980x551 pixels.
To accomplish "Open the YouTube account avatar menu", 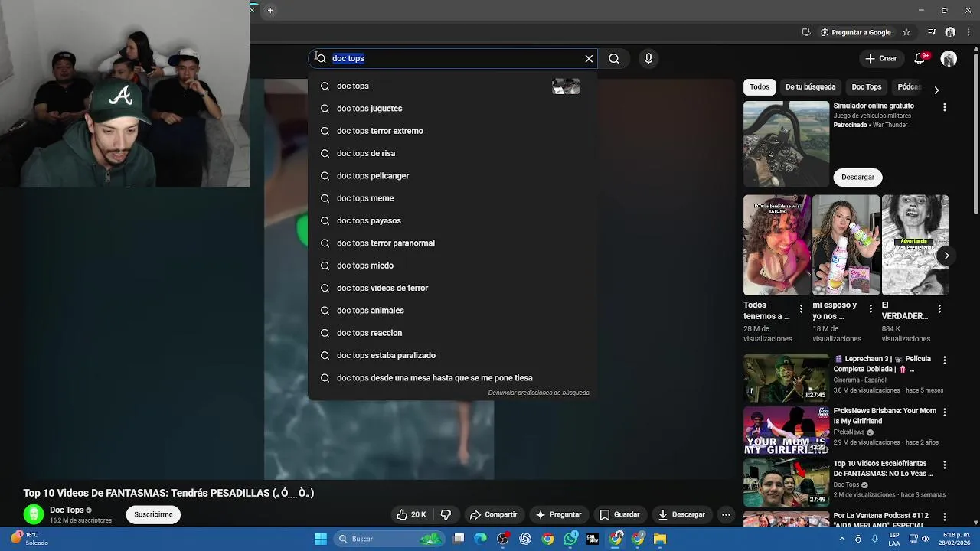I will pos(949,58).
